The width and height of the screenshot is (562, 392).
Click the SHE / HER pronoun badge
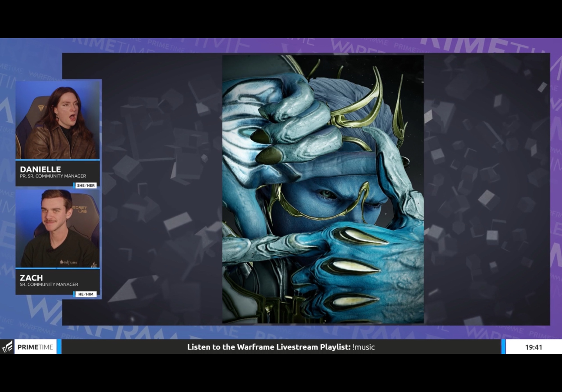pos(86,185)
